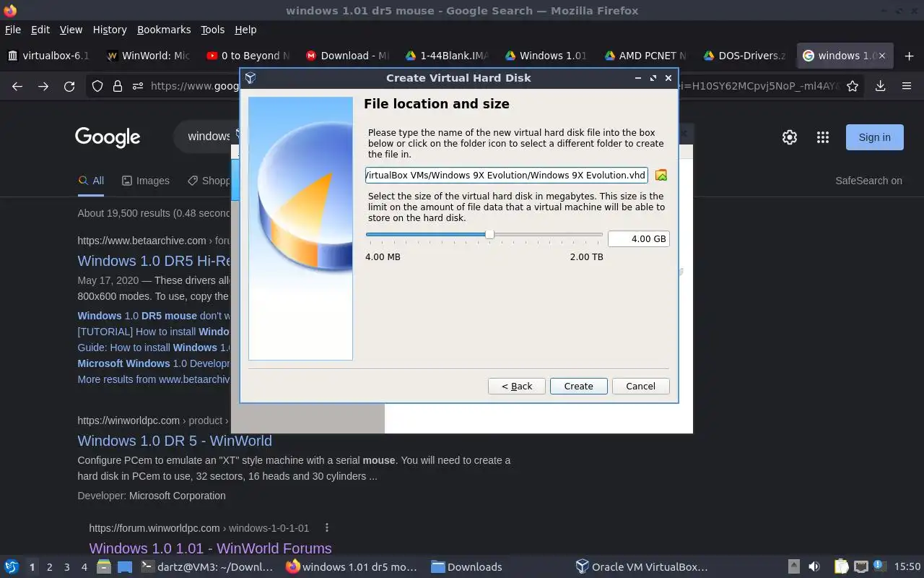The image size is (924, 578).
Task: Switch to workspace 2
Action: (49, 567)
